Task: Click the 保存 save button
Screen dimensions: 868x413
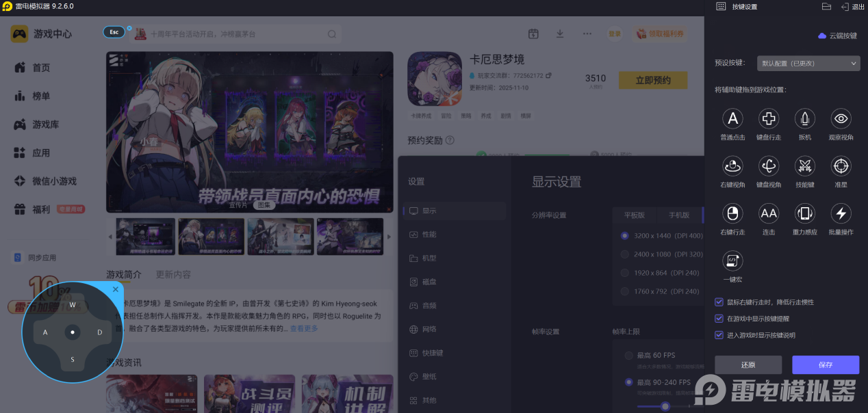Action: coord(826,364)
